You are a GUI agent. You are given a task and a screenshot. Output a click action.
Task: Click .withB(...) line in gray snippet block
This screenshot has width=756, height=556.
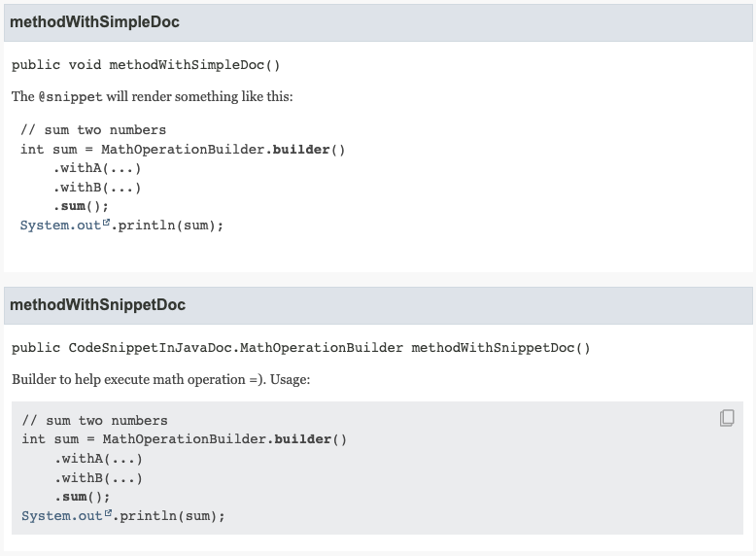(x=98, y=478)
